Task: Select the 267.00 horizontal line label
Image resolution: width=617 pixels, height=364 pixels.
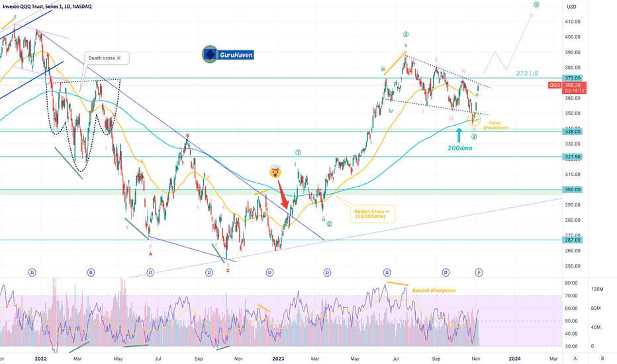Action: (573, 240)
